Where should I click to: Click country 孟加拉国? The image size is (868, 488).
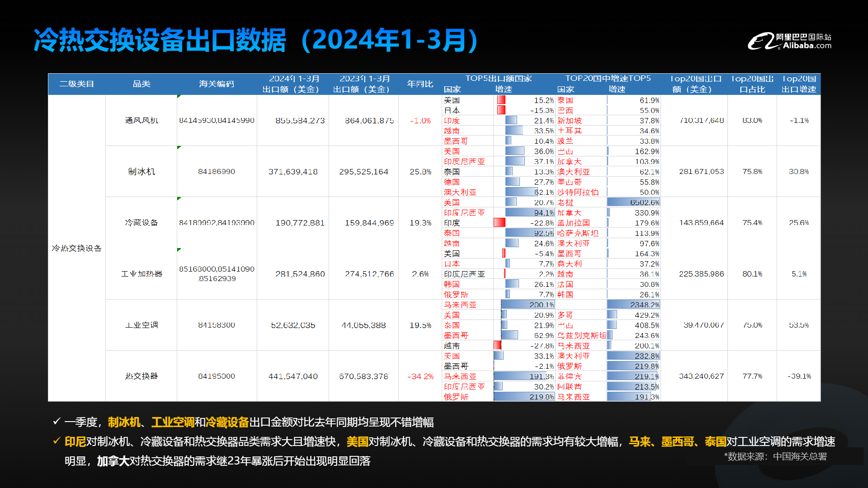coord(573,223)
